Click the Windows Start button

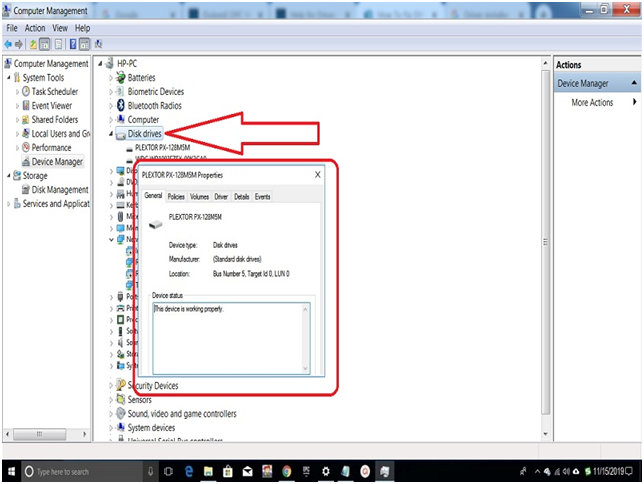(11, 471)
